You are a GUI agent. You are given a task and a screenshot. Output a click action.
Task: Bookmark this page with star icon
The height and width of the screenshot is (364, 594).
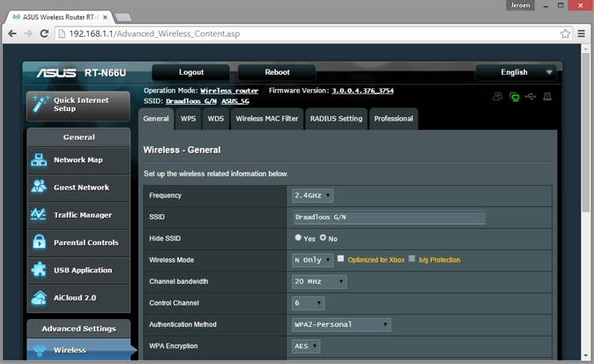[x=565, y=33]
